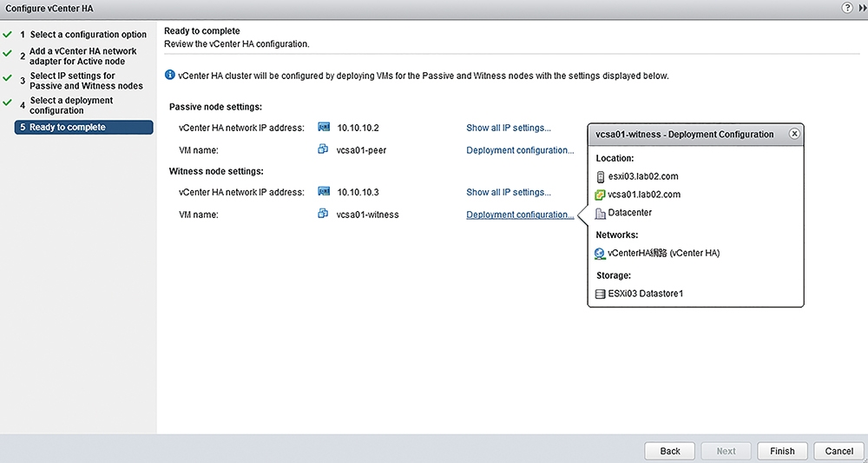Show all IP settings for Witness node

pyautogui.click(x=509, y=192)
